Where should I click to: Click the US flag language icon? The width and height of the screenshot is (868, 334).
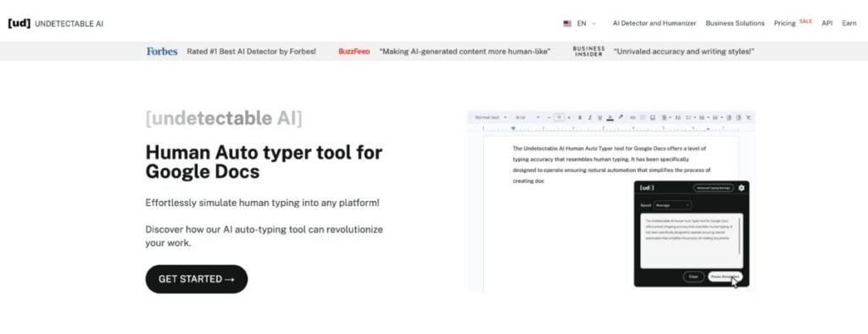point(567,24)
